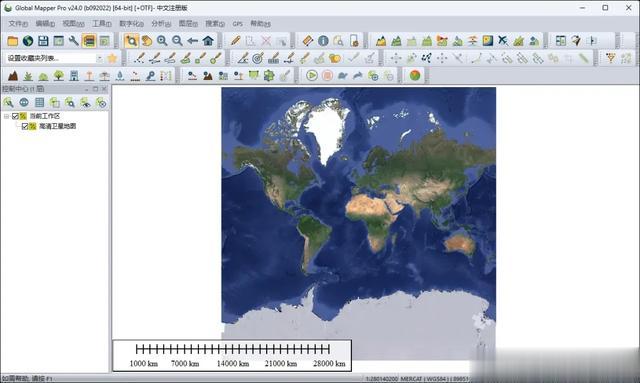The height and width of the screenshot is (383, 640).
Task: Select the zoom tool with magnifier box
Action: click(131, 41)
